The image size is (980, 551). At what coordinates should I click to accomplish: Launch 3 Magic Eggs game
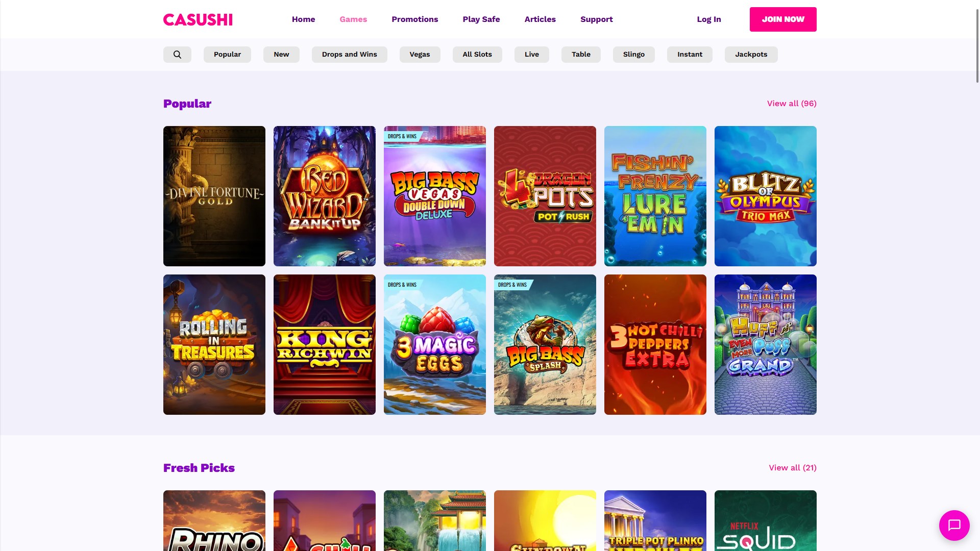pyautogui.click(x=435, y=344)
